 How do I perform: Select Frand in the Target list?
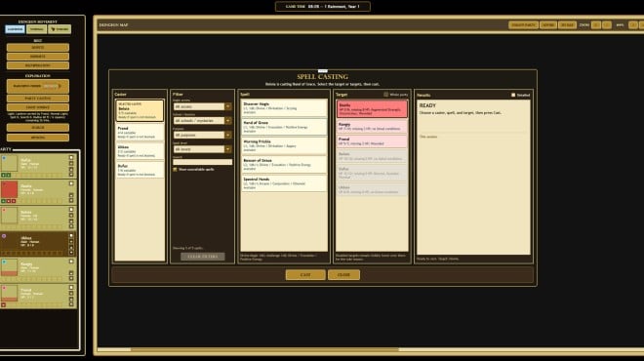pos(372,141)
